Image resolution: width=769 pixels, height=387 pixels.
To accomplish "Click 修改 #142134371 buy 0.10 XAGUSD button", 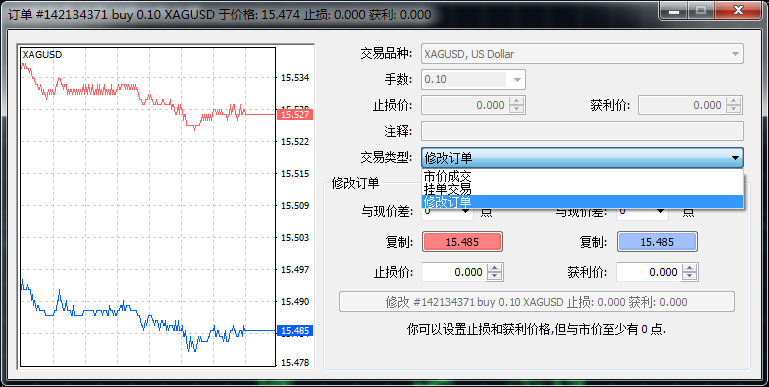I will click(537, 302).
